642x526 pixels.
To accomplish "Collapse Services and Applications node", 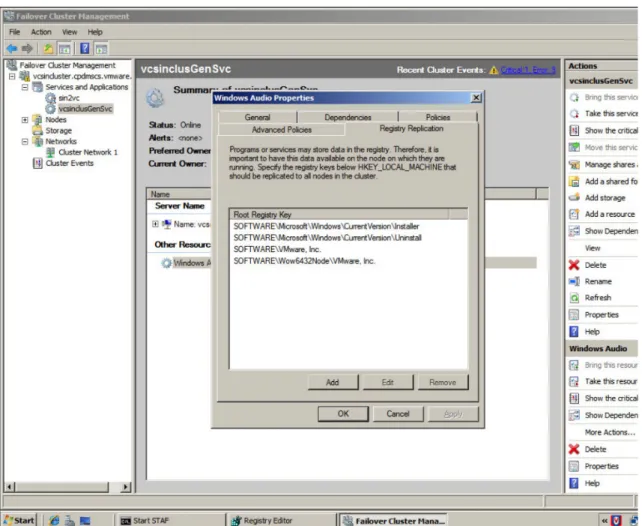I will (25, 87).
